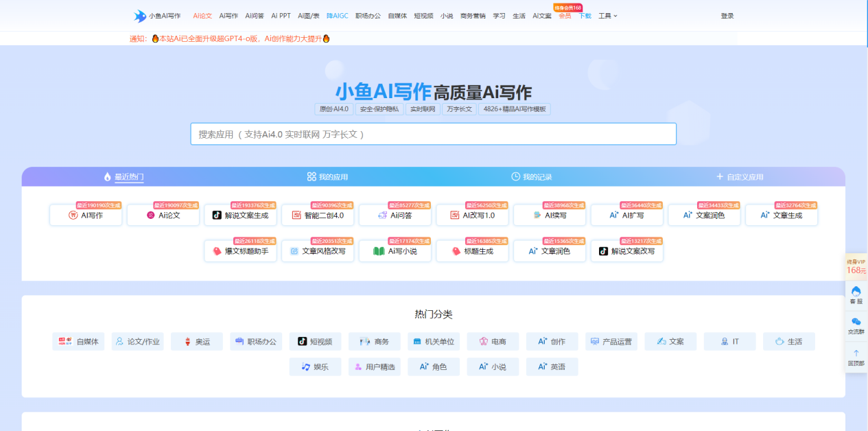Open the Ai论文 app card
The height and width of the screenshot is (431, 868).
163,215
